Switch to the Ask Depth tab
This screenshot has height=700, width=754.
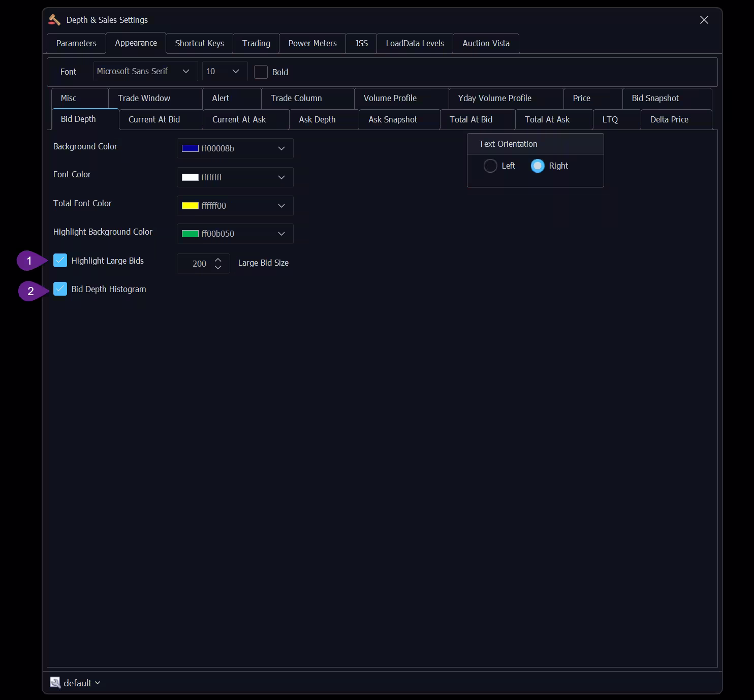pos(317,119)
